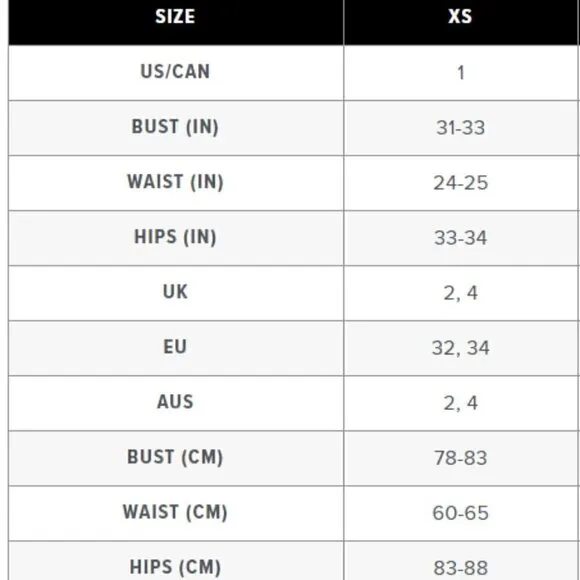This screenshot has height=580, width=580.
Task: Select the waist value 24-25
Action: [461, 183]
